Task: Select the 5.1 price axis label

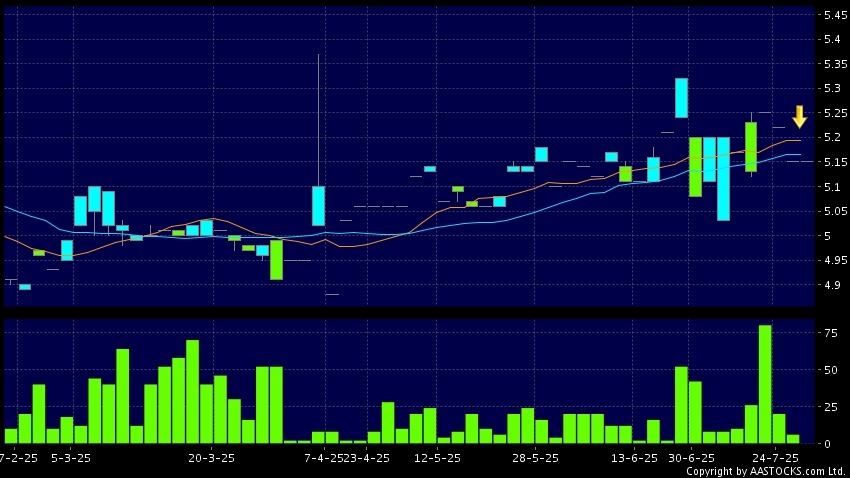Action: tap(832, 187)
